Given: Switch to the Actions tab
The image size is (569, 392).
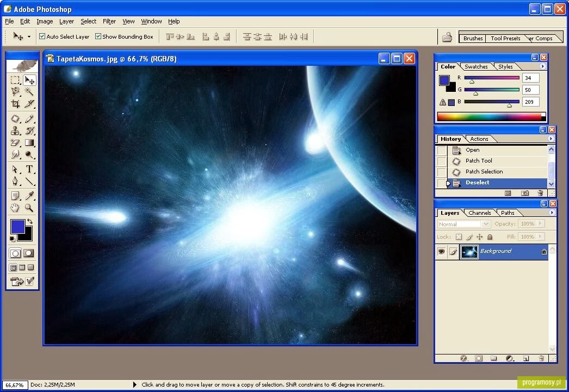Looking at the screenshot, I should point(479,139).
